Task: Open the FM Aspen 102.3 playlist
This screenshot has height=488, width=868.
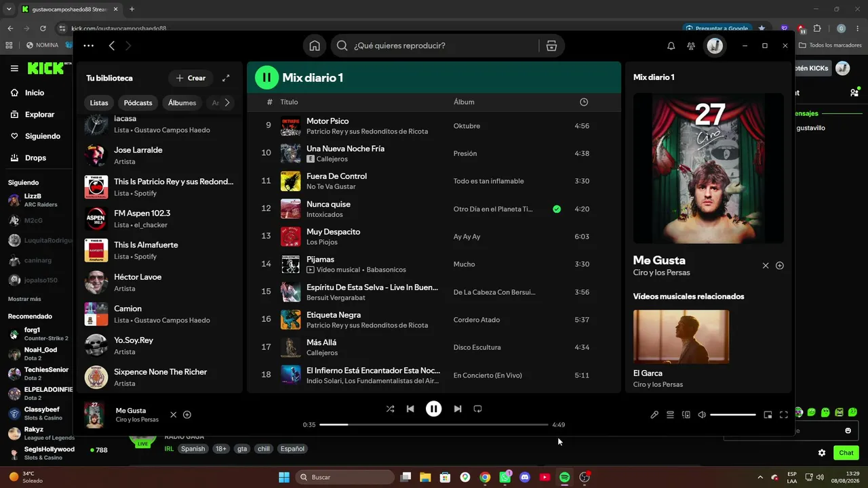Action: (x=160, y=218)
